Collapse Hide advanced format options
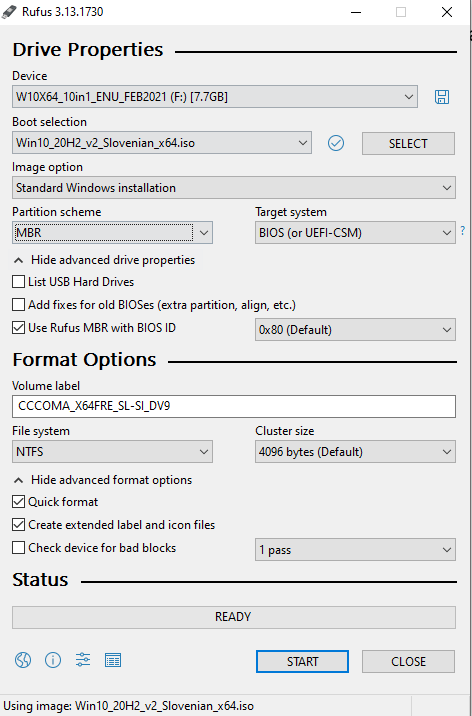This screenshot has height=716, width=472. [x=103, y=480]
